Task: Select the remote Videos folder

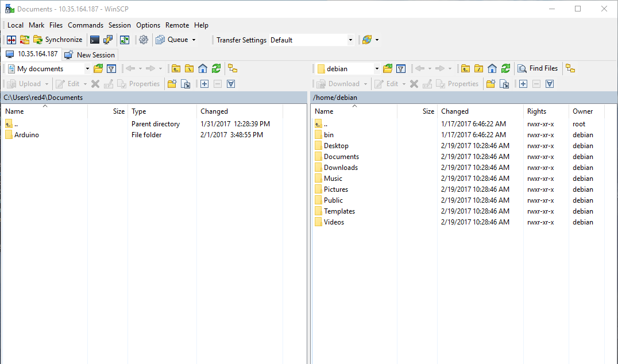Action: (x=330, y=222)
